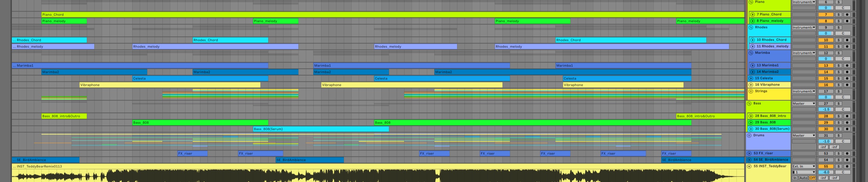
Task: Deactivate track 28 Bass_808_intro activator
Action: (826, 116)
